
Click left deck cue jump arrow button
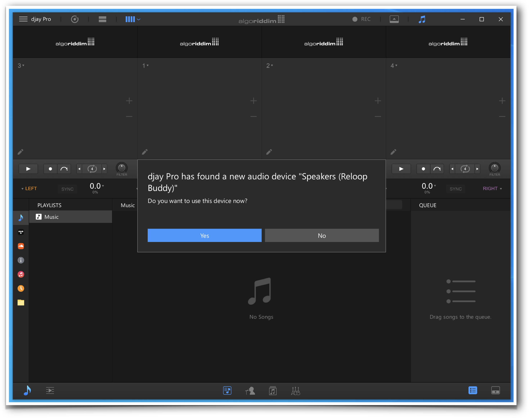[x=64, y=169]
